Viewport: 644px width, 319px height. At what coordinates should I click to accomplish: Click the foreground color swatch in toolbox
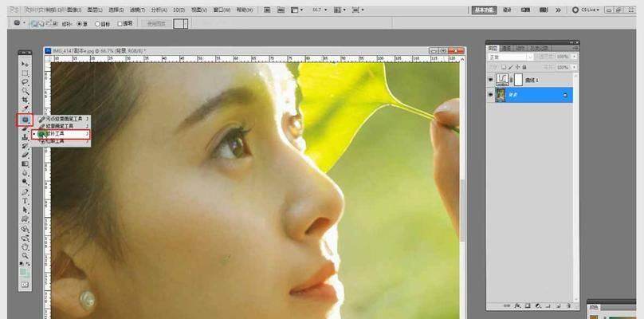24,272
